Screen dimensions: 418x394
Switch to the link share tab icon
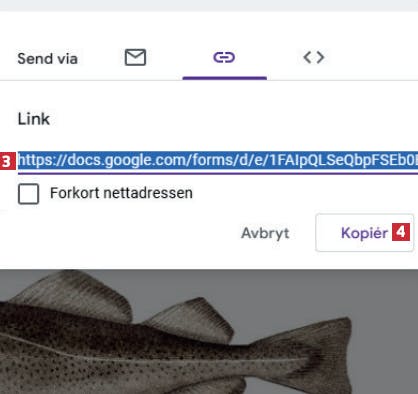[224, 57]
